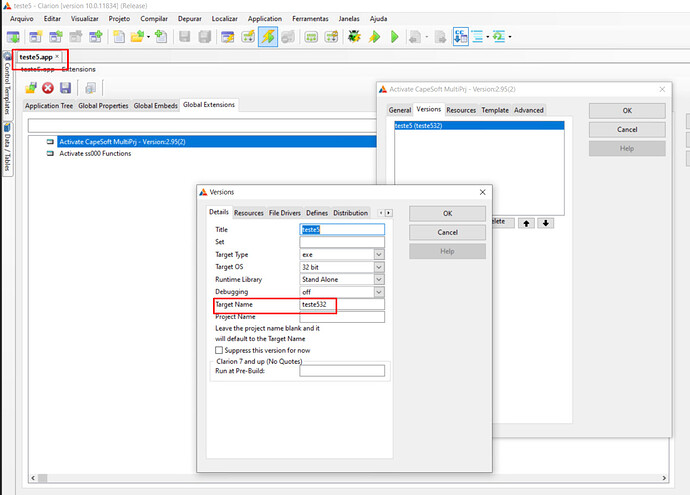Open the Compilar menu
Image resolution: width=690 pixels, height=495 pixels.
(x=154, y=18)
